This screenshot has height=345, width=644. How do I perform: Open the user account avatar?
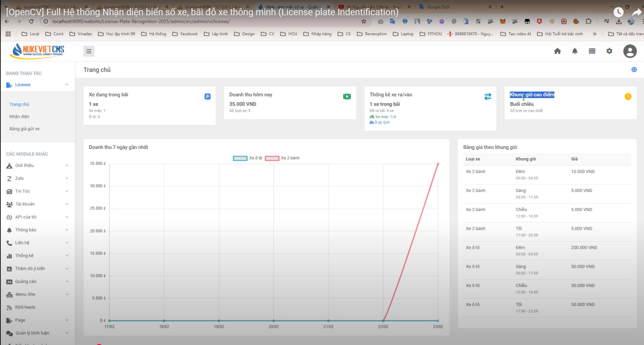(630, 51)
